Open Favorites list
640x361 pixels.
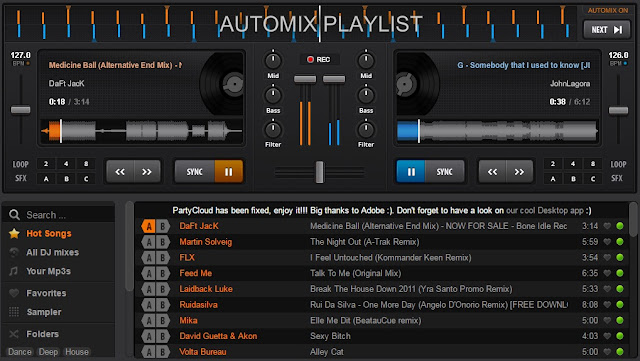point(46,293)
